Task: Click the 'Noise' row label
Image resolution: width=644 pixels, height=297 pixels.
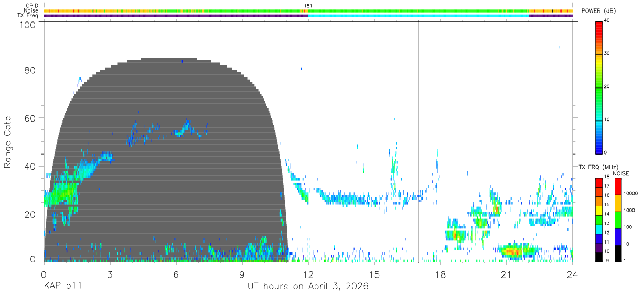Action: coord(31,10)
